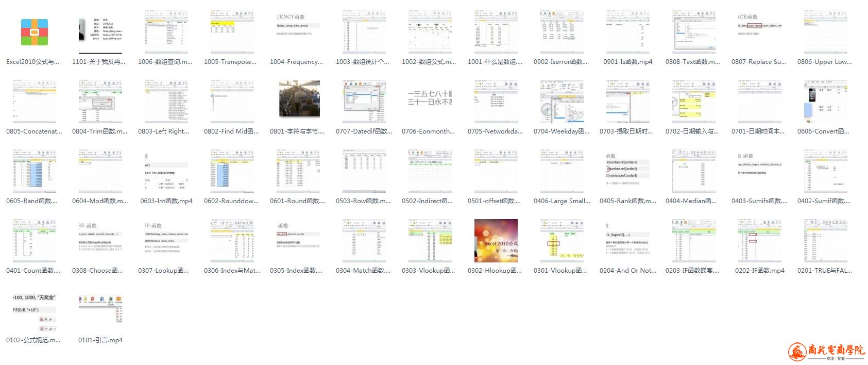Image resolution: width=868 pixels, height=365 pixels.
Task: Select the 0605-Rand video file
Action: [x=35, y=171]
